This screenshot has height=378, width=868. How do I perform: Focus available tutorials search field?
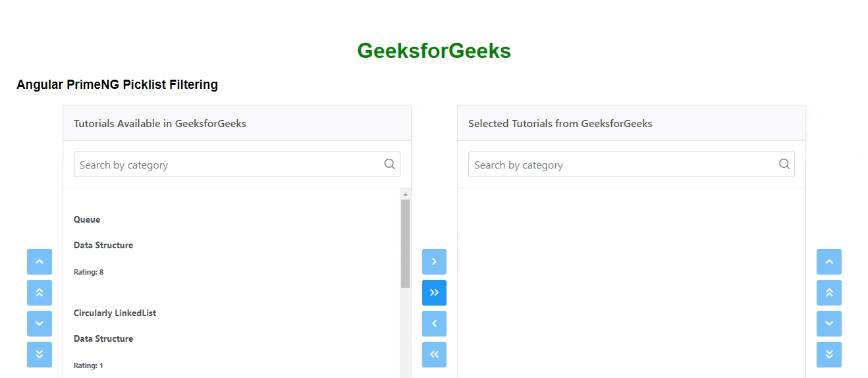coord(227,165)
